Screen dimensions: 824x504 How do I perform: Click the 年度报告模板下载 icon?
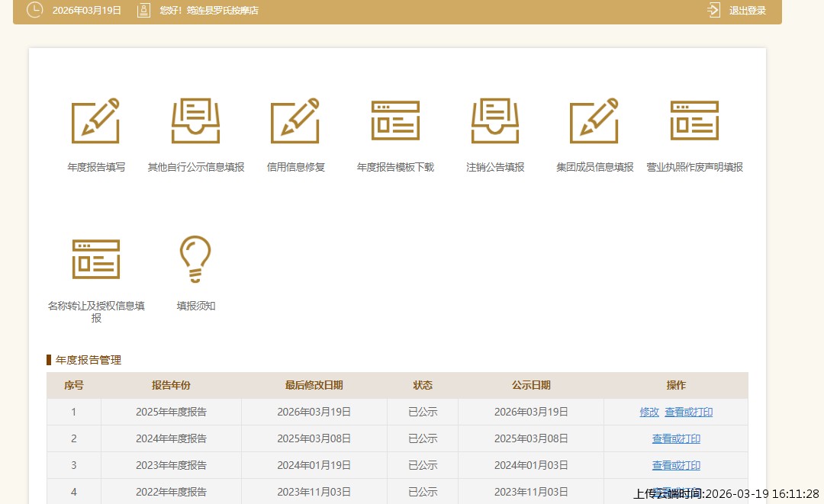395,120
